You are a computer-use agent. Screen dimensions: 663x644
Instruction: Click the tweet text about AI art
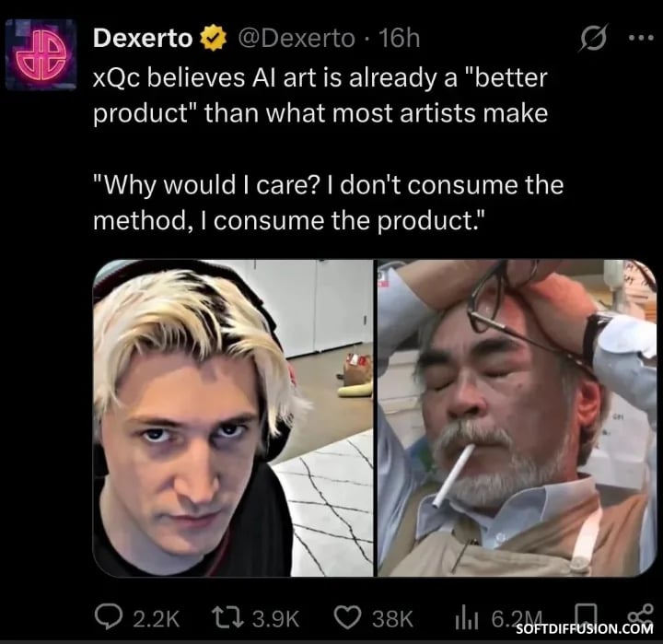[328, 149]
